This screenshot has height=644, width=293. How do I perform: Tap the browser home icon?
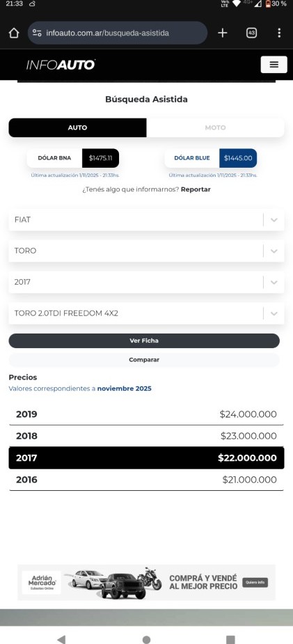coord(14,33)
